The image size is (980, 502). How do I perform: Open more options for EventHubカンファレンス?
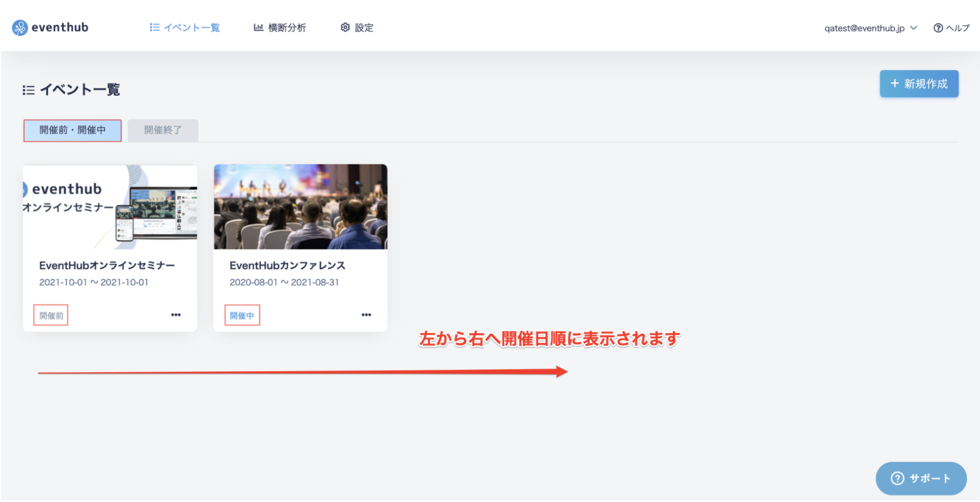point(366,315)
